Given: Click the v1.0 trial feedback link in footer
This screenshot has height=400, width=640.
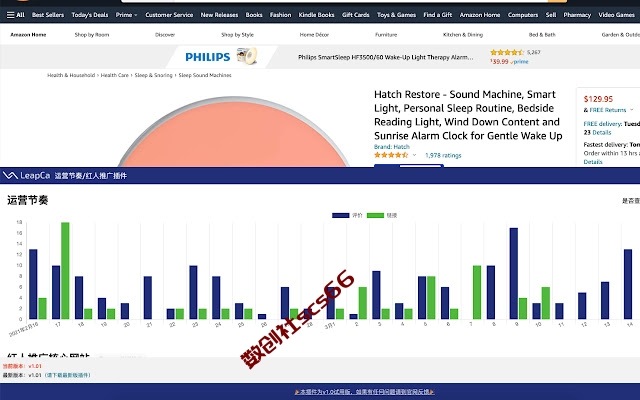Looking at the screenshot, I should (364, 392).
